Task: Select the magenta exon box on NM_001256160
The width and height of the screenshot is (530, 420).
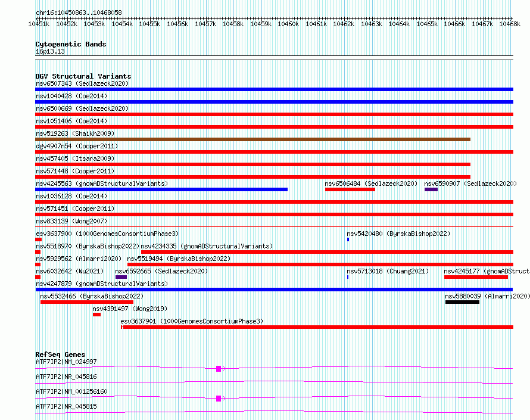Action: pos(219,399)
